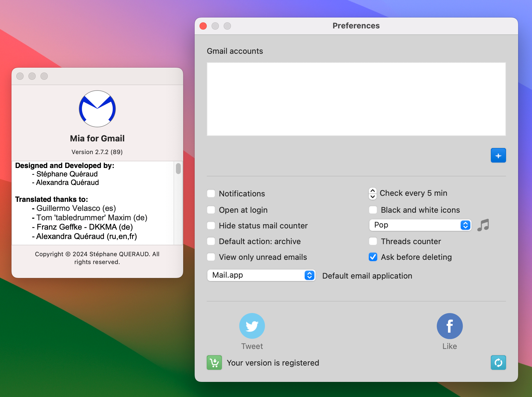
Task: Click 'Default email application' label
Action: (367, 276)
